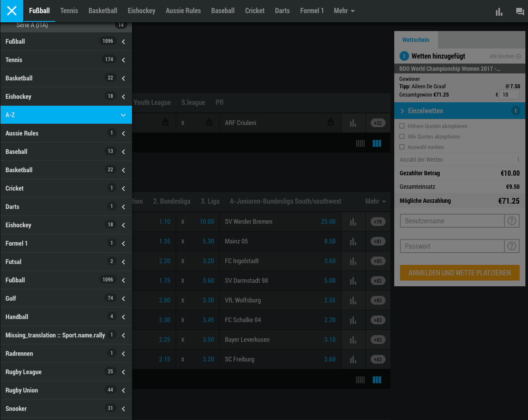Switch to the Tennis tab in top navigation

coord(69,11)
